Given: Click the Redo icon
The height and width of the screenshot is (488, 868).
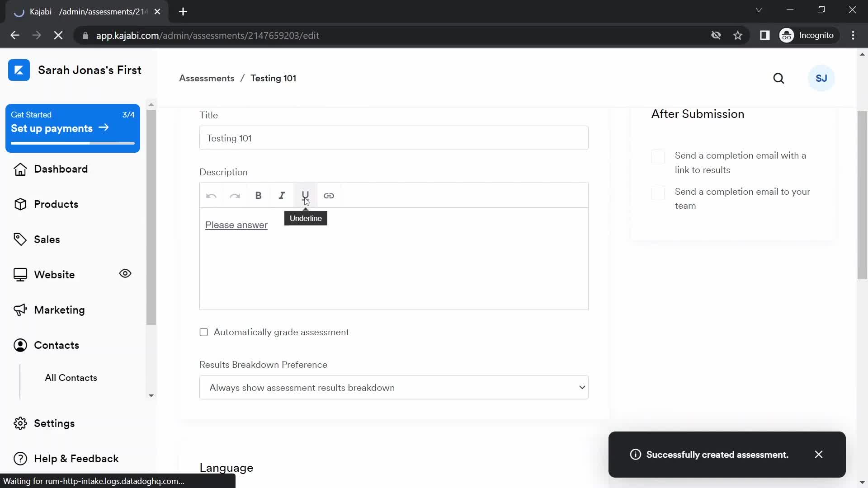Looking at the screenshot, I should coord(236,196).
